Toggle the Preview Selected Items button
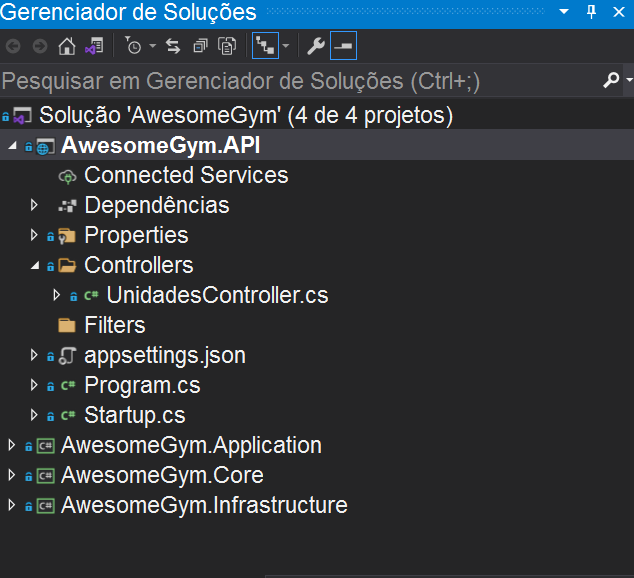This screenshot has width=634, height=578. coord(343,46)
